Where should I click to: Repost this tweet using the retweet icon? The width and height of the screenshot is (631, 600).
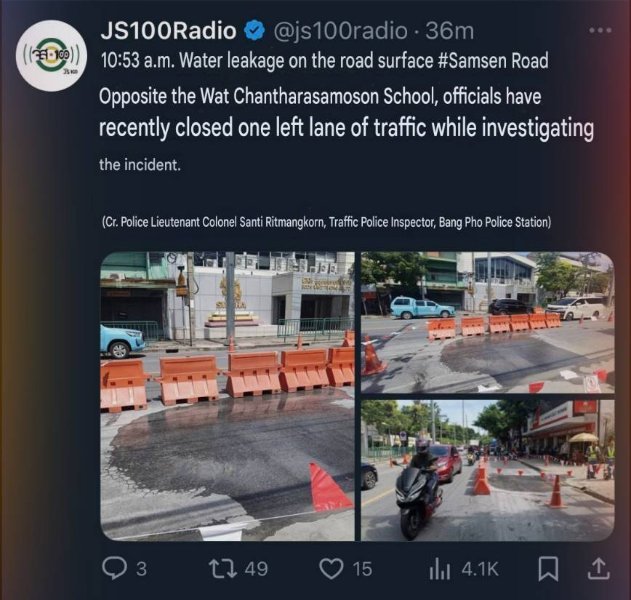point(223,569)
